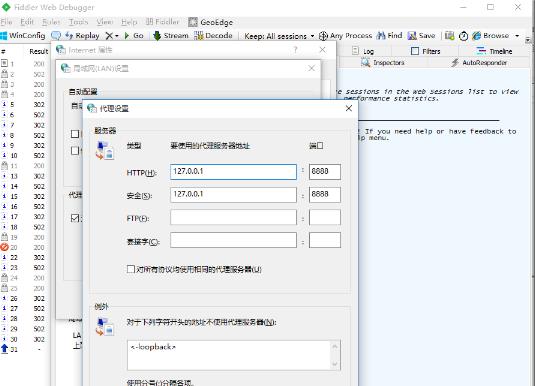Switch to the Timeline tab
The height and width of the screenshot is (386, 535).
pos(494,51)
